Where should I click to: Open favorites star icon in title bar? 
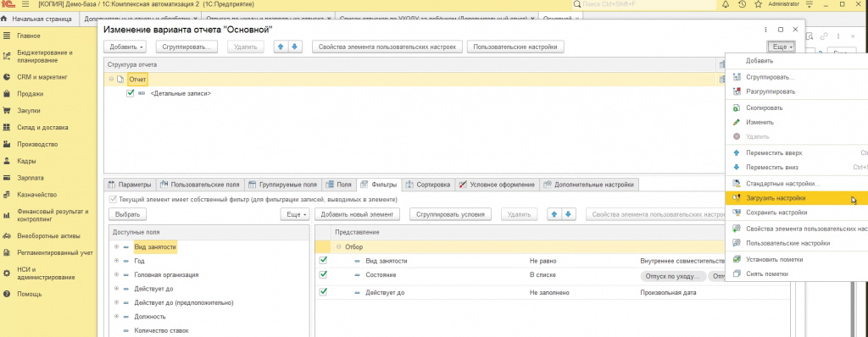758,4
